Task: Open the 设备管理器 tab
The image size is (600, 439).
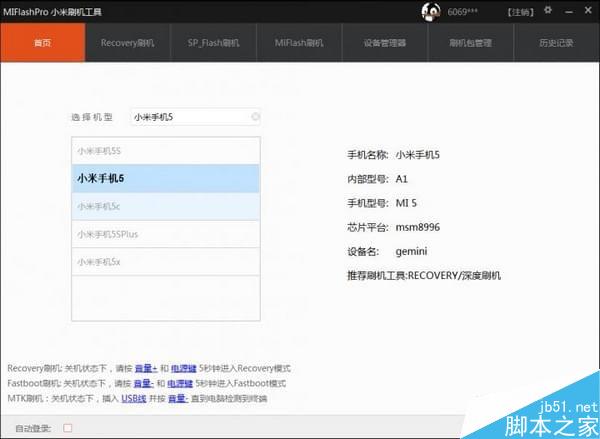Action: 385,42
